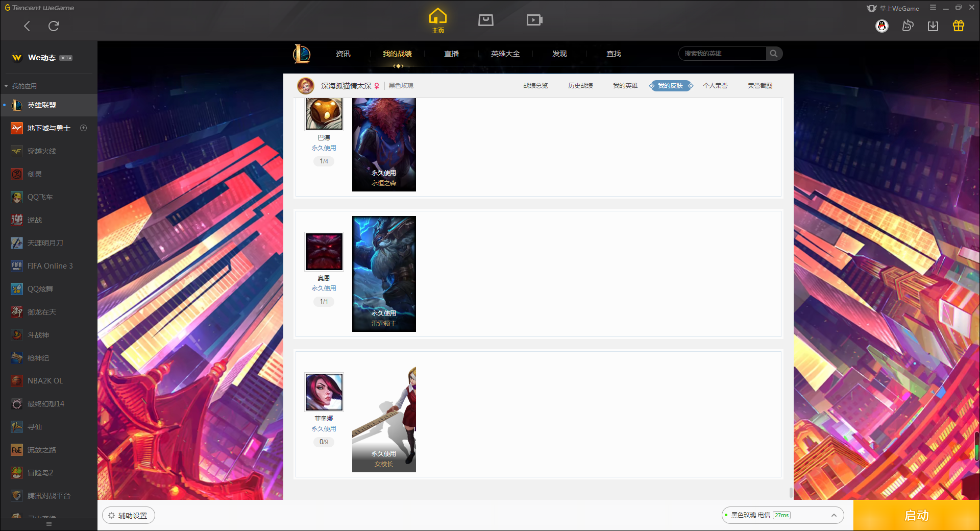Click the 菲奥娜 champion portrait

click(x=324, y=392)
